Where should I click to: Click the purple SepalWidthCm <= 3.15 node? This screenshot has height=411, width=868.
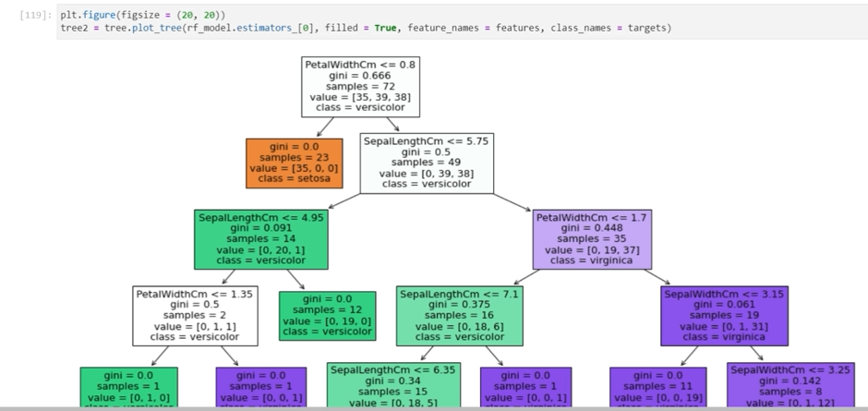pos(724,316)
